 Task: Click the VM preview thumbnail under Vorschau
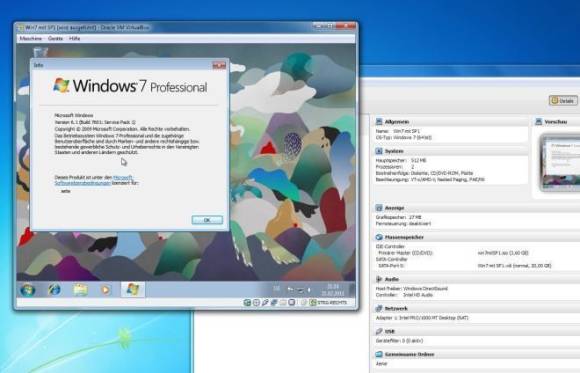560,163
